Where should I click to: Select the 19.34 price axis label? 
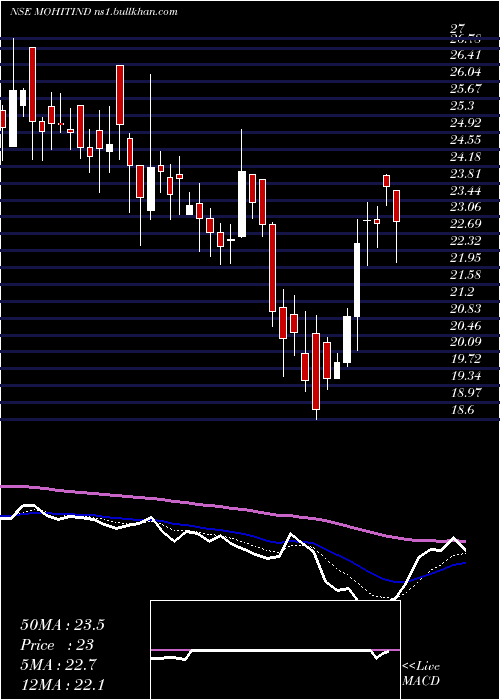(x=466, y=376)
